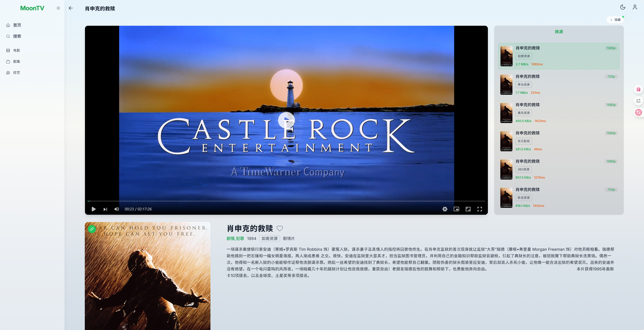
Task: Switch to 非凡影视 source
Action: [559, 141]
